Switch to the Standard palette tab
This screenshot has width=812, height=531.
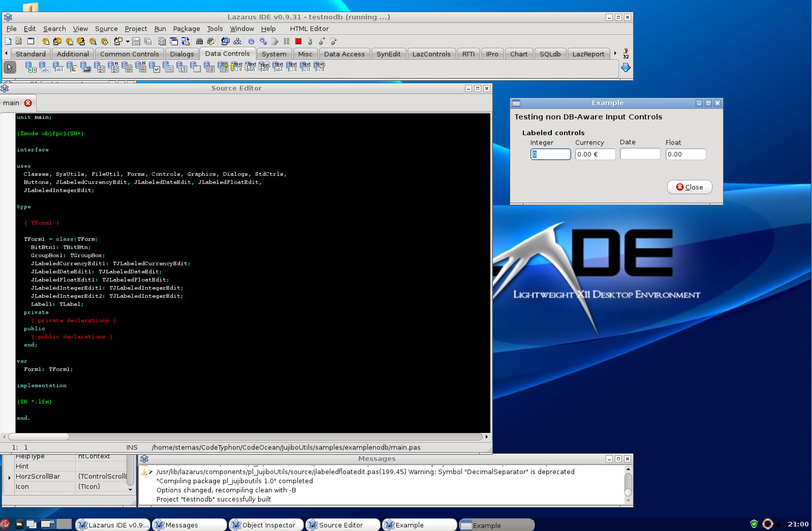(x=30, y=54)
